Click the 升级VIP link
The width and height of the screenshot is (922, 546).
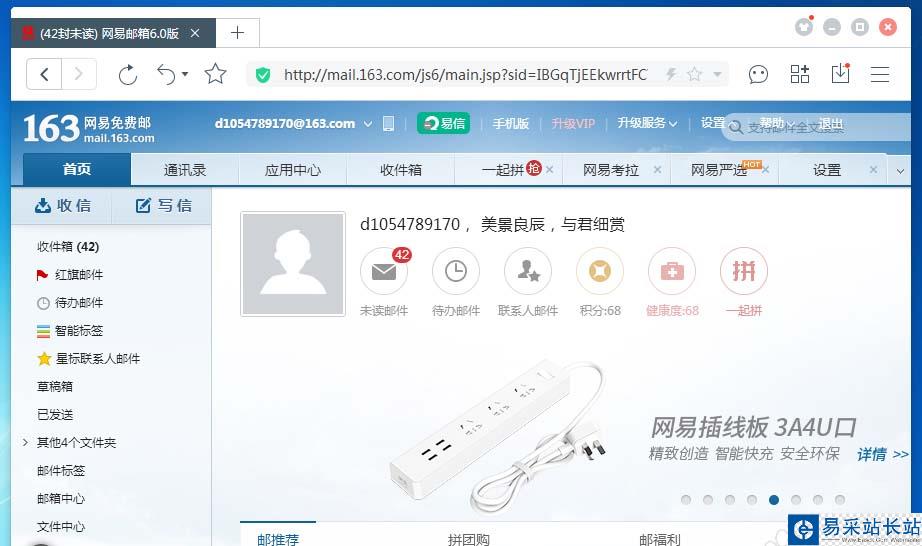pos(573,123)
